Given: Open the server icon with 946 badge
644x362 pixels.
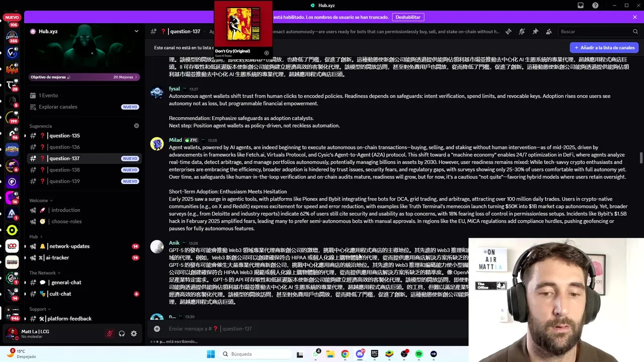Looking at the screenshot, I should pos(12,313).
